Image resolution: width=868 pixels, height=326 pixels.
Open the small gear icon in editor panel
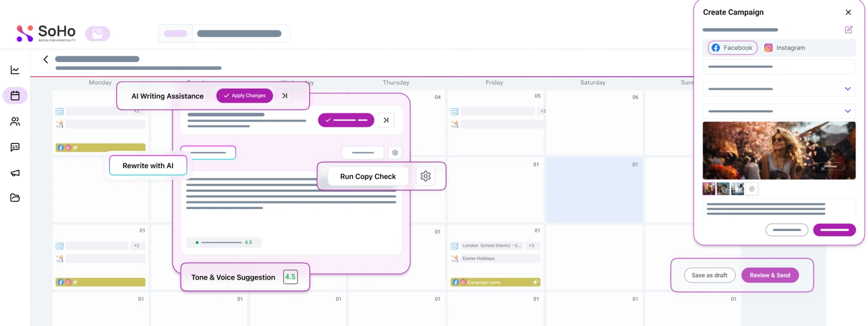tap(395, 153)
